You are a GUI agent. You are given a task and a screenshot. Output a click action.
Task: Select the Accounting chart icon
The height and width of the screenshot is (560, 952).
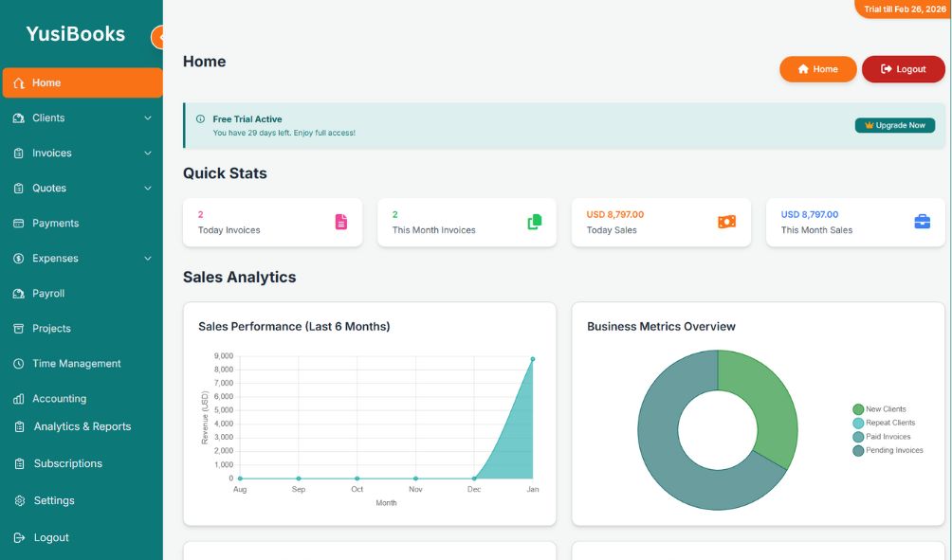pyautogui.click(x=21, y=398)
